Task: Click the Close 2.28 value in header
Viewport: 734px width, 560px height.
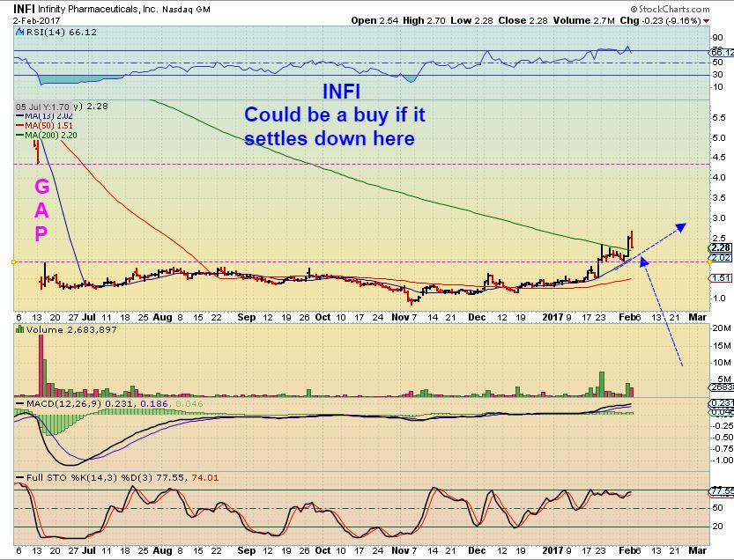Action: (x=523, y=20)
